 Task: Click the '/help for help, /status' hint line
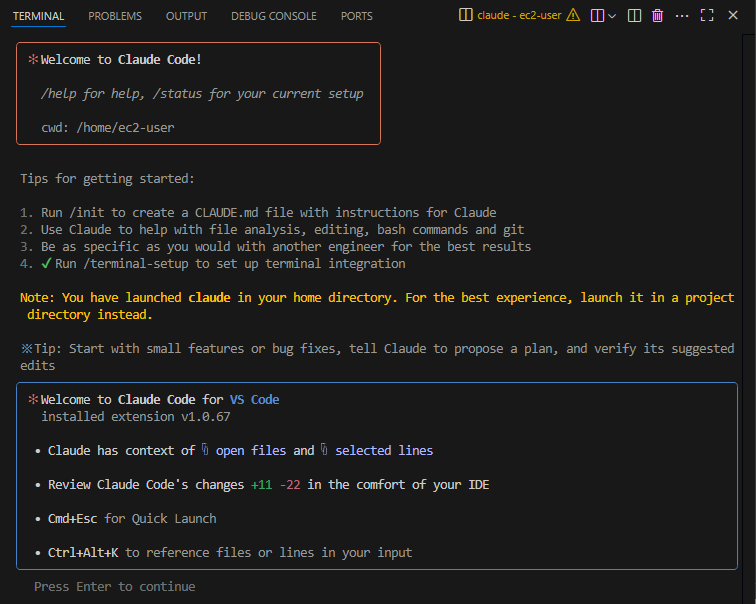[x=202, y=94]
